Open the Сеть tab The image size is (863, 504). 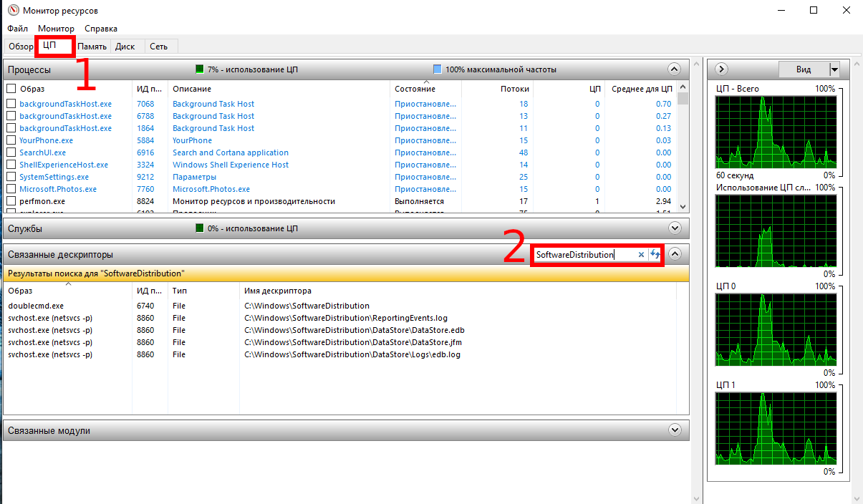click(x=159, y=47)
